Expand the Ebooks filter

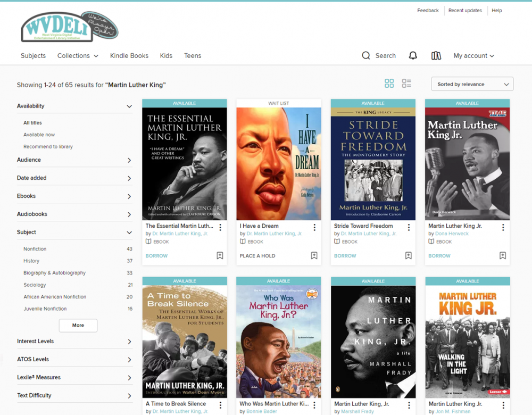tap(74, 196)
